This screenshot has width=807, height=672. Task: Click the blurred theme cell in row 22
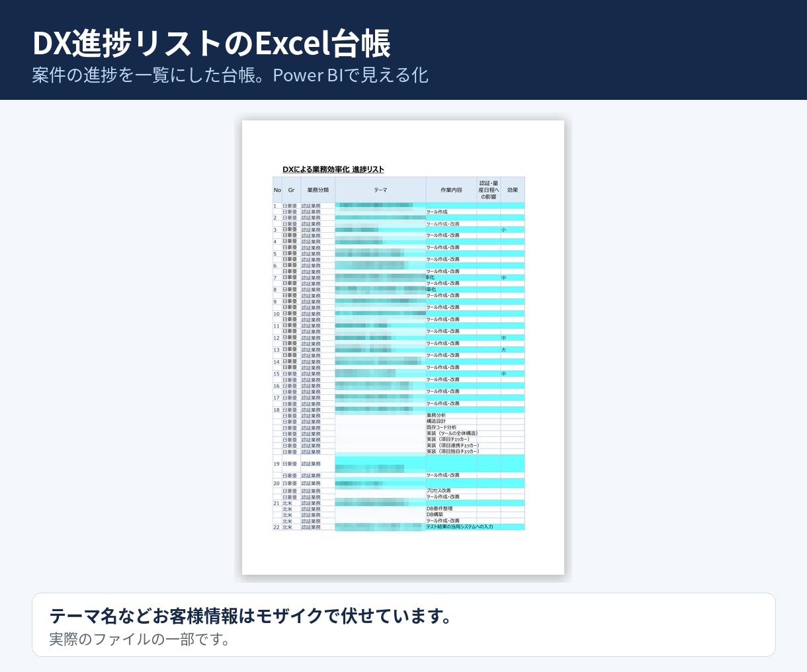click(380, 527)
